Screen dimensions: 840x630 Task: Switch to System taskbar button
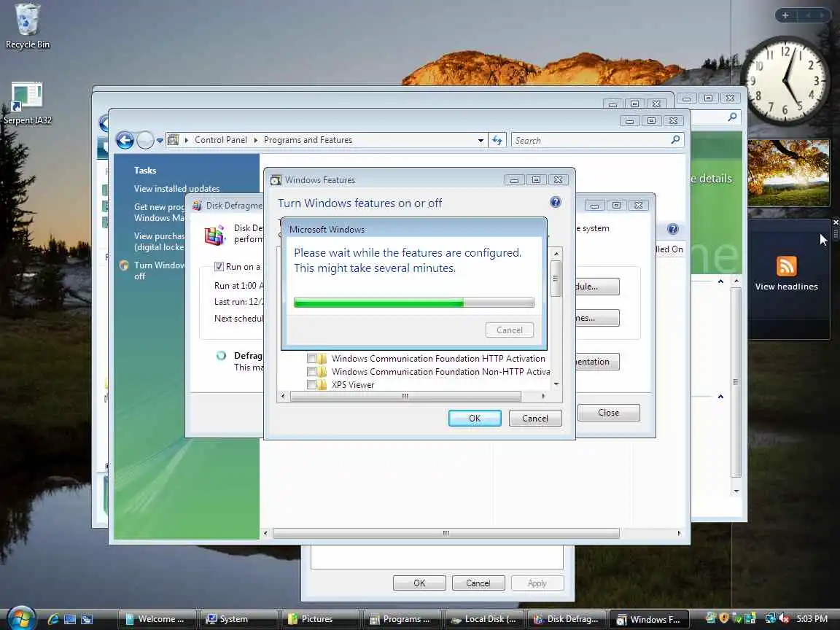point(238,619)
